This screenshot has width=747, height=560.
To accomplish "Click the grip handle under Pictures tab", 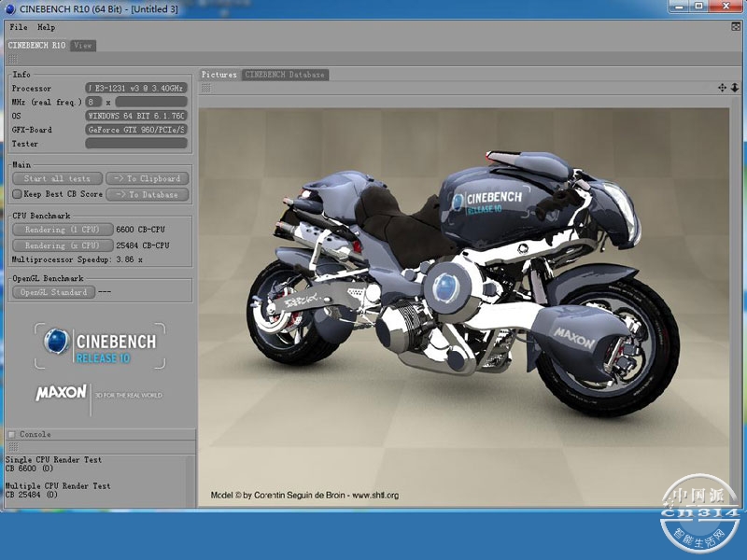I will click(x=205, y=88).
